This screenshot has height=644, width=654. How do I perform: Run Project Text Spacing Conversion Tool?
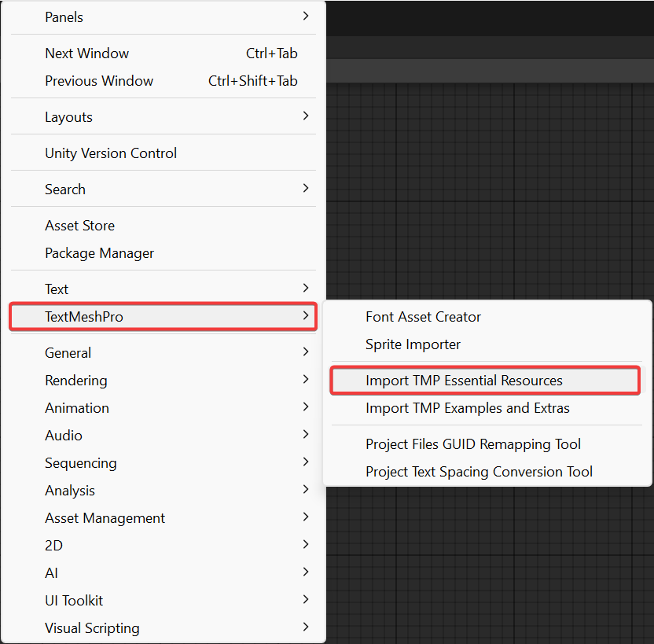479,472
